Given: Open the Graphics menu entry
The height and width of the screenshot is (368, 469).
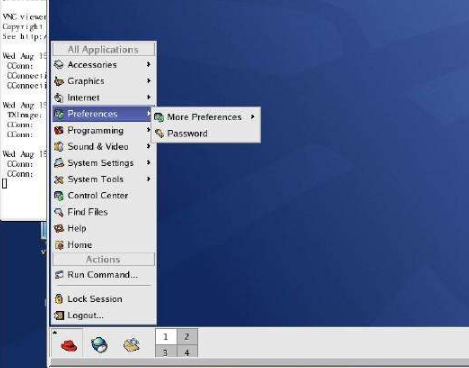Looking at the screenshot, I should [x=103, y=81].
